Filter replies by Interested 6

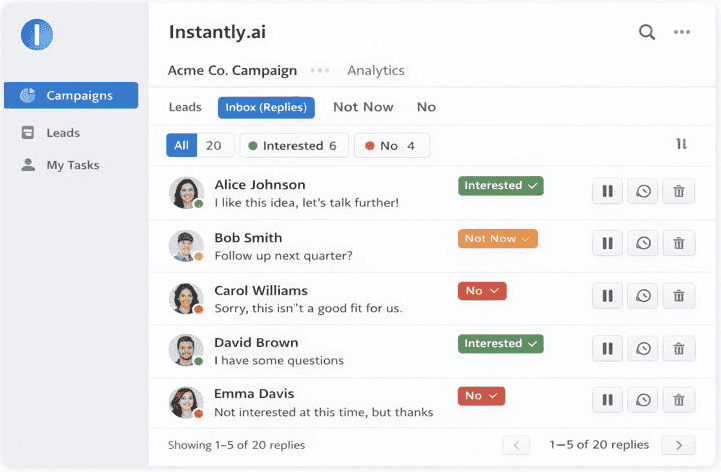(294, 145)
